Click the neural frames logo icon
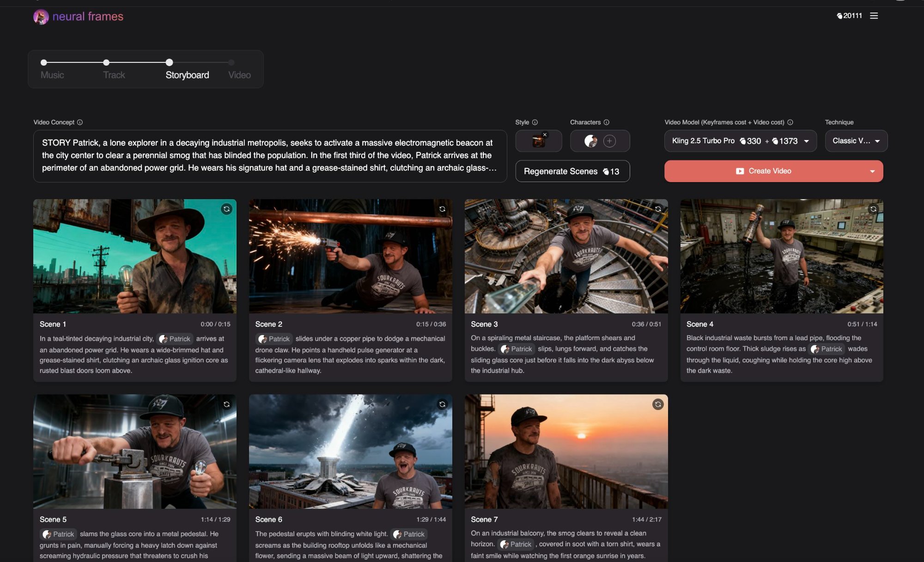 [x=41, y=16]
